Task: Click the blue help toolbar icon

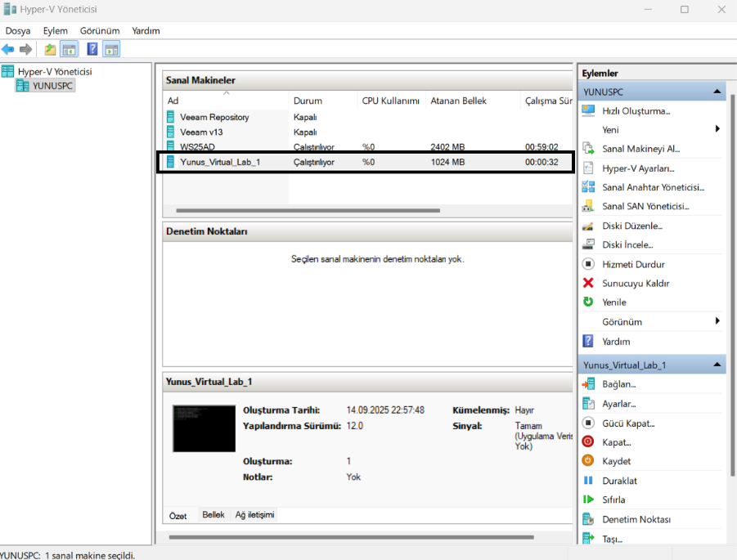Action: click(92, 50)
